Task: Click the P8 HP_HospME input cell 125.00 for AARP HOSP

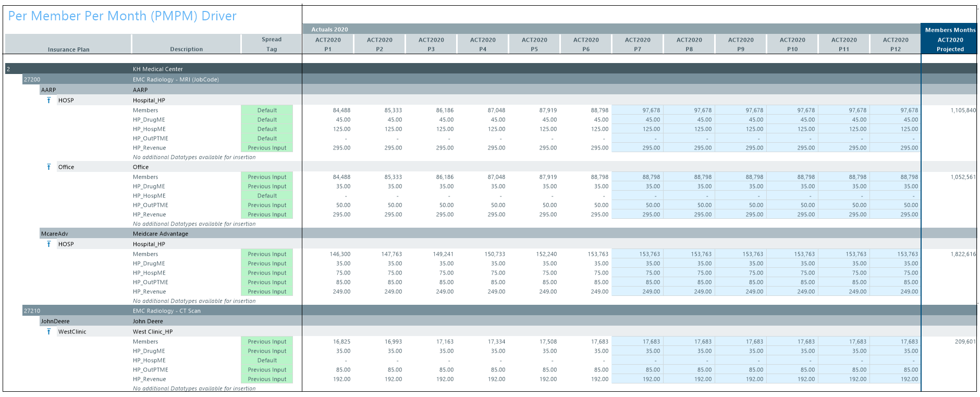Action: click(689, 129)
